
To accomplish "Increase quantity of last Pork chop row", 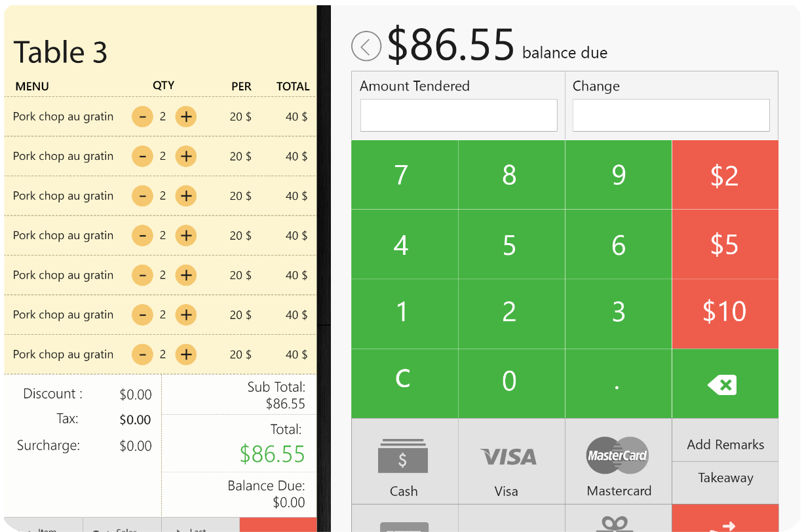I will pyautogui.click(x=186, y=354).
